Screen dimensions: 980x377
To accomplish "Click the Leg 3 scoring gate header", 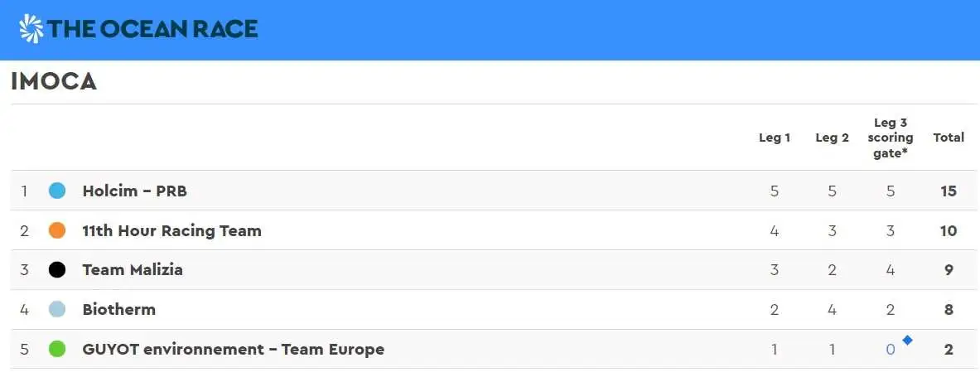I will click(890, 138).
